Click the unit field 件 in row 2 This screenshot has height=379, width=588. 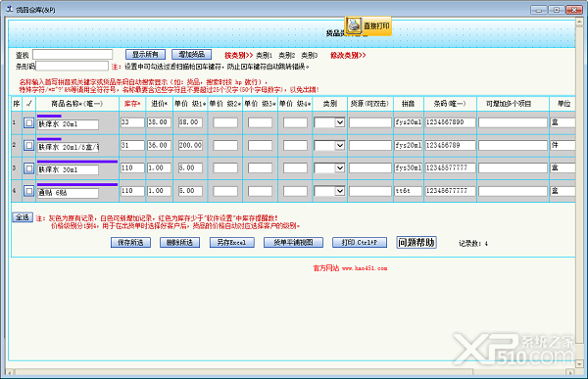563,145
